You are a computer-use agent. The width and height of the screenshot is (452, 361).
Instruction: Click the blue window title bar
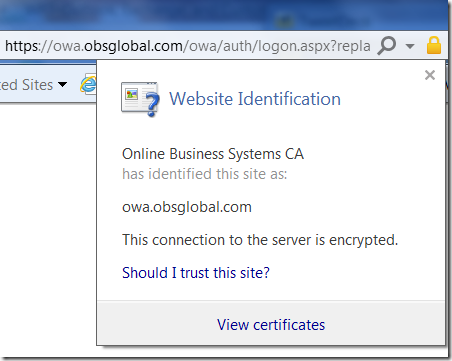(x=224, y=15)
